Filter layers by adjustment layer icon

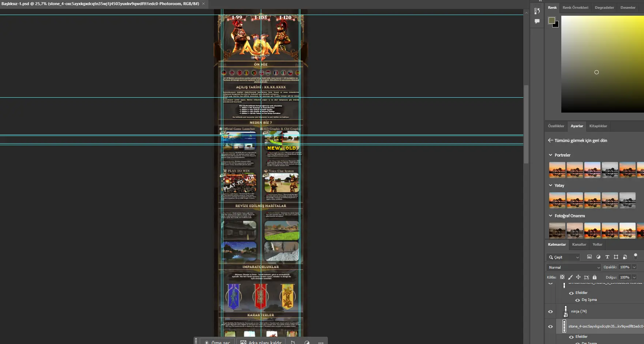click(598, 257)
